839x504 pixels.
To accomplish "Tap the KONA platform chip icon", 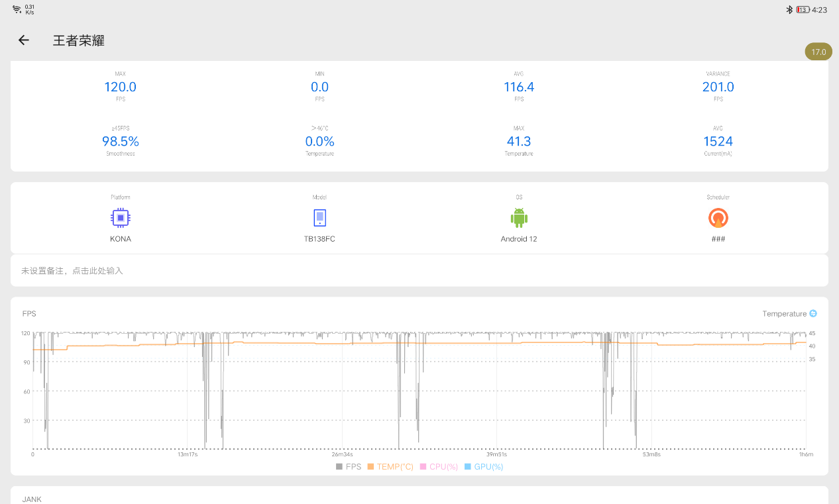I will pyautogui.click(x=120, y=217).
